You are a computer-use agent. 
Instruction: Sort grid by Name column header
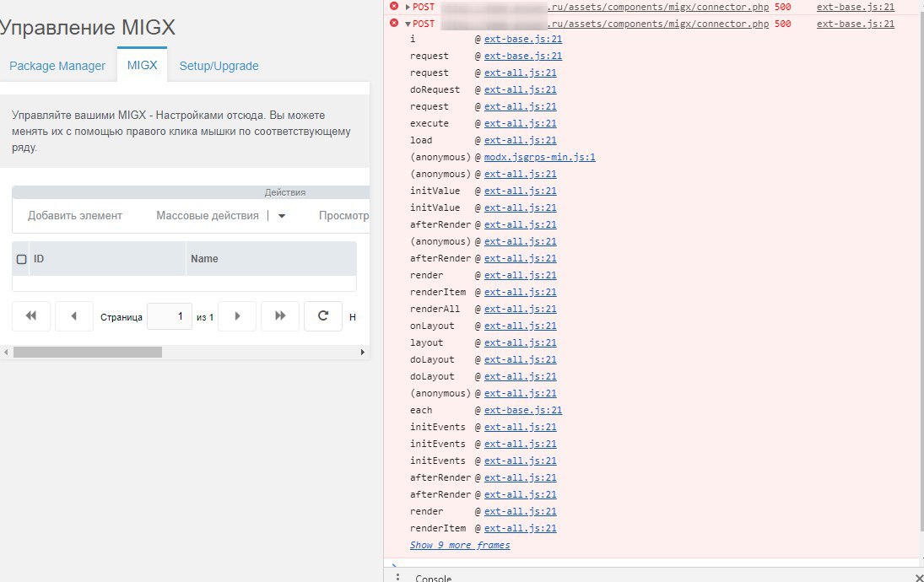click(271, 259)
